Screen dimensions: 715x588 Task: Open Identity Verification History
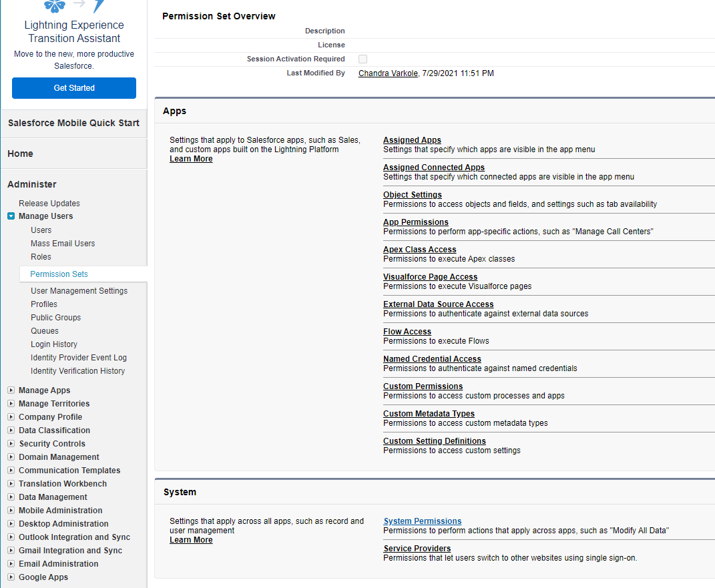coord(77,371)
